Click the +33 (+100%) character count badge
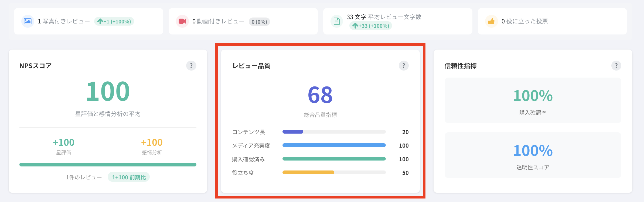 pyautogui.click(x=371, y=26)
